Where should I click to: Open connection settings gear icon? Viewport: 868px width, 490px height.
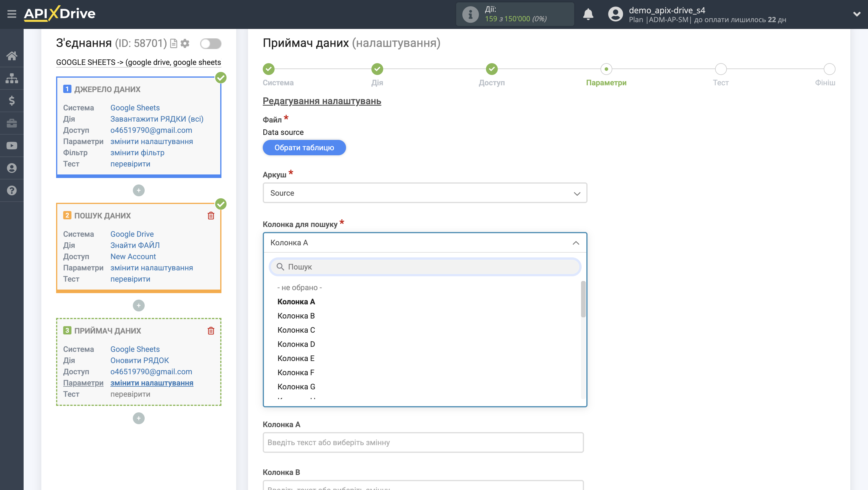click(185, 43)
